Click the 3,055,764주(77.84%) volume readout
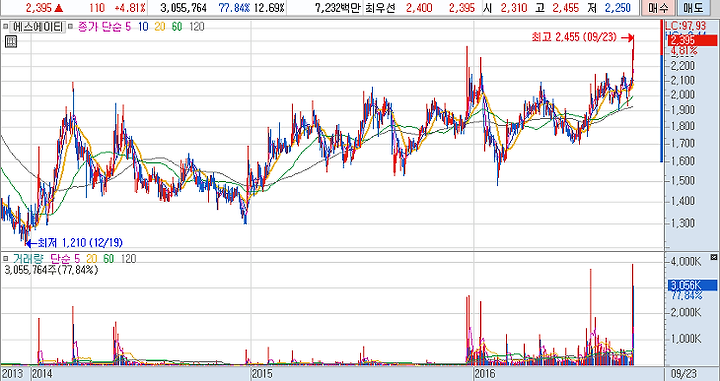Image resolution: width=720 pixels, height=381 pixels. click(x=51, y=270)
